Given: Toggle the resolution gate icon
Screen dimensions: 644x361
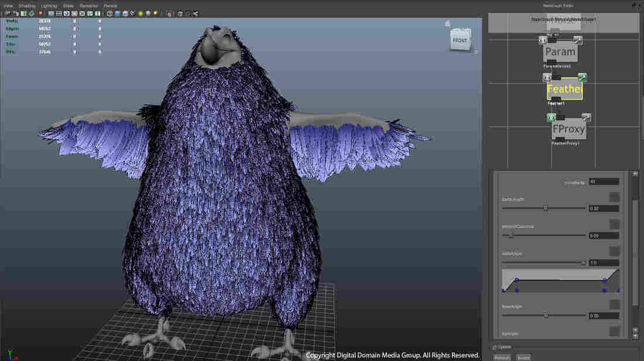Looking at the screenshot, I should point(67,13).
